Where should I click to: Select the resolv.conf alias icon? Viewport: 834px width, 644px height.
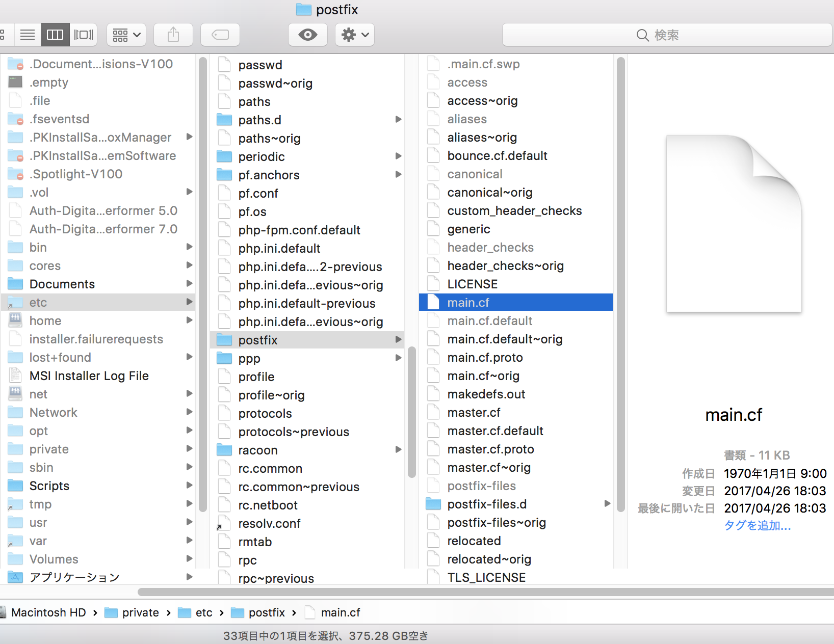click(x=223, y=523)
